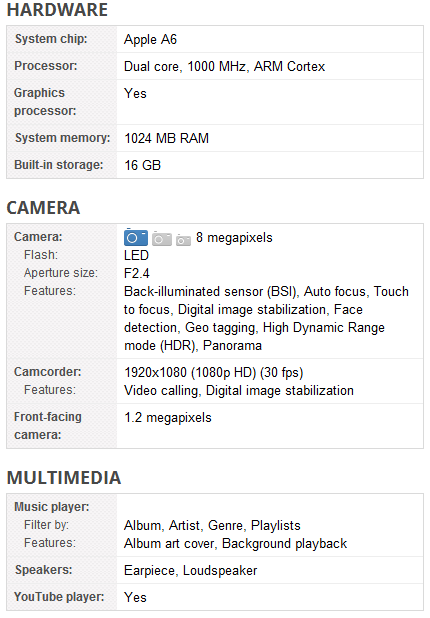This screenshot has height=618, width=430.
Task: Click the Back-illuminated sensor (BSI) feature text
Action: tap(210, 292)
